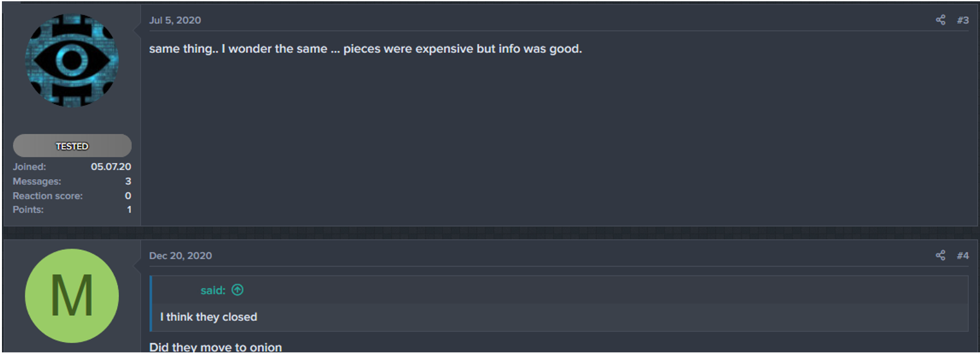Click the Messages label in user info
This screenshot has width=980, height=353.
coord(37,182)
